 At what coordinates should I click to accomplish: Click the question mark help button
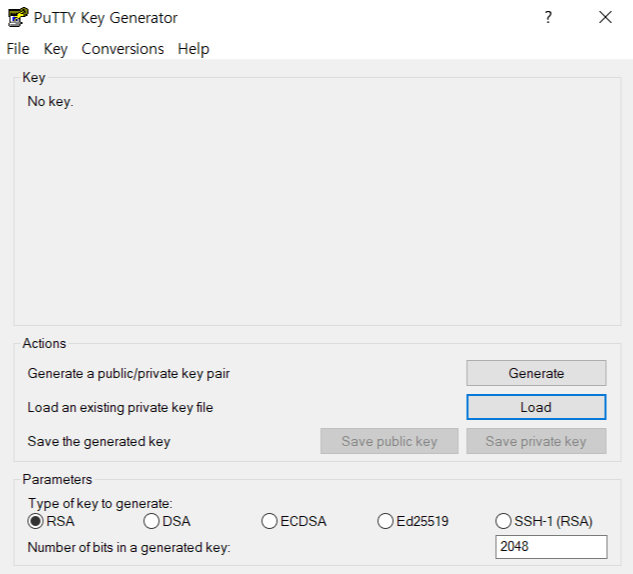pyautogui.click(x=548, y=17)
